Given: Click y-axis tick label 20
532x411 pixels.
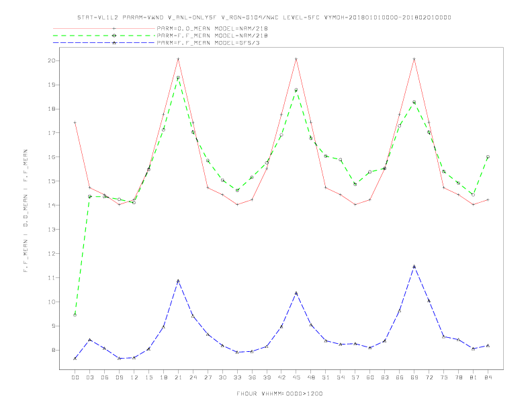Looking at the screenshot, I should coord(52,60).
